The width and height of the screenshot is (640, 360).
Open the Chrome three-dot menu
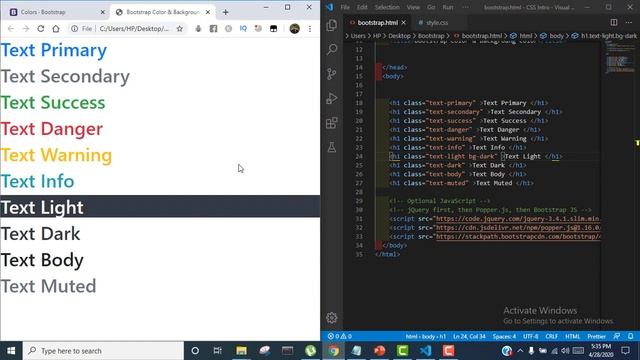click(310, 29)
